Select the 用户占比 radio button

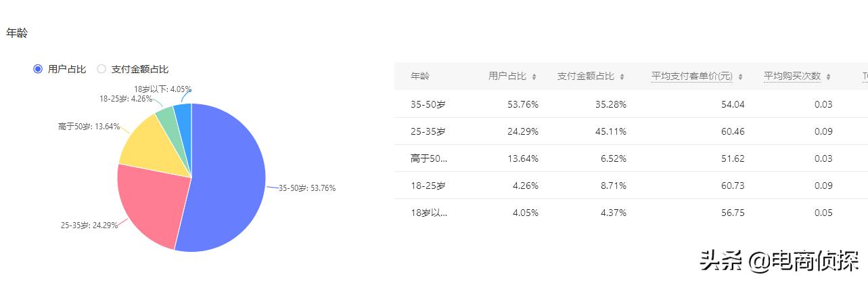point(38,68)
